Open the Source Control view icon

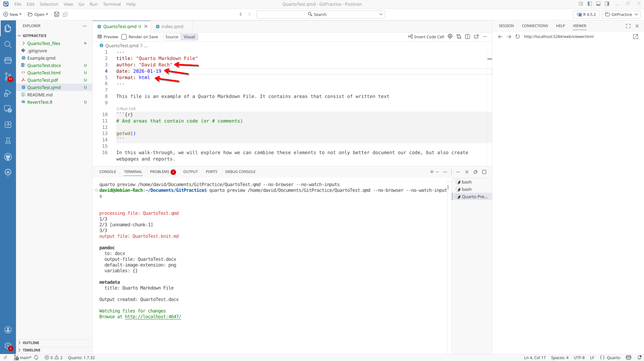(8, 76)
